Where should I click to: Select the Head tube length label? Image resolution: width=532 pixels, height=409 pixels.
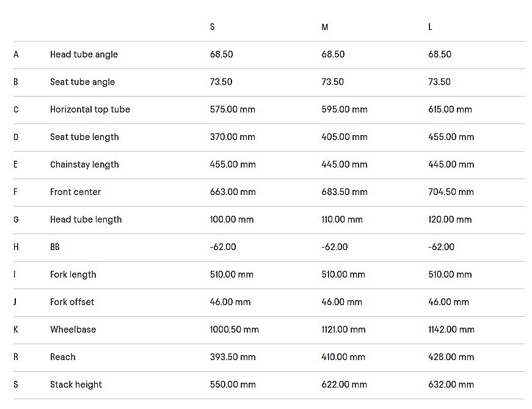[x=86, y=219]
